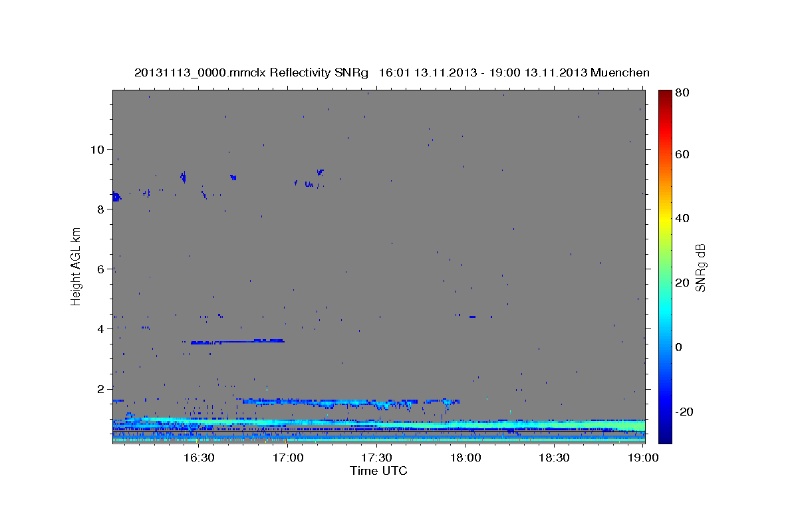798x532 pixels.
Task: Click the 16:30 time tick label
Action: 199,458
